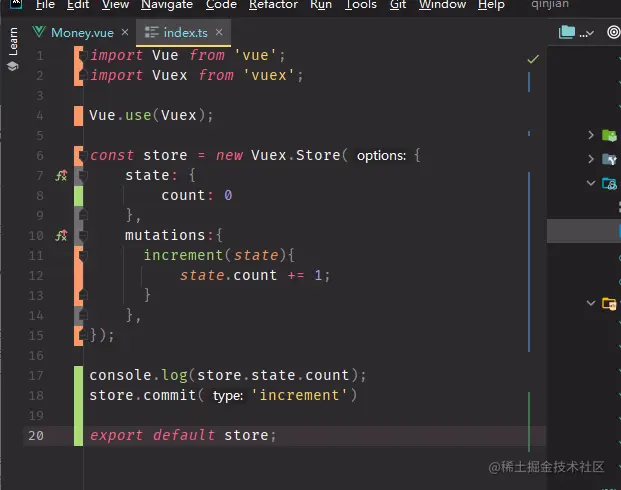
Task: Open the Edit menu
Action: point(78,5)
